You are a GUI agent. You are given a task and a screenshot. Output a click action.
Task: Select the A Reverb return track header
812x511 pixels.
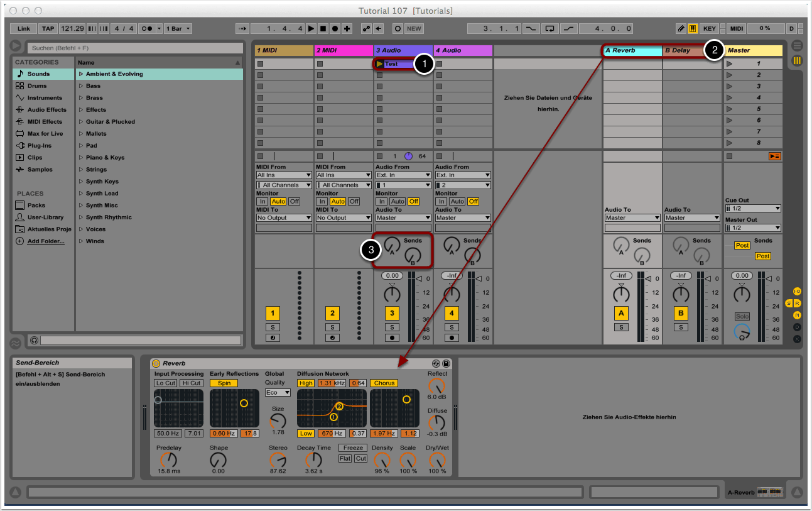pyautogui.click(x=632, y=50)
